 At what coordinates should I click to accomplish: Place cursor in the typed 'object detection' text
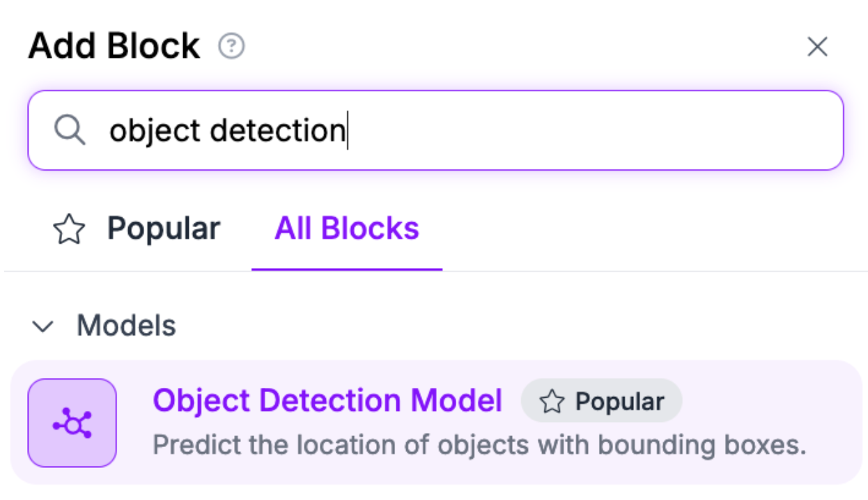click(x=226, y=130)
